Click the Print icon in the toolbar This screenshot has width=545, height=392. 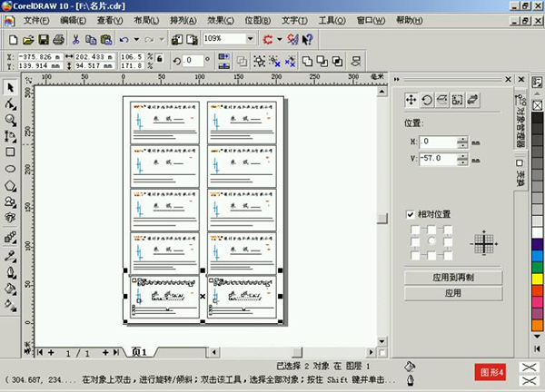point(57,39)
